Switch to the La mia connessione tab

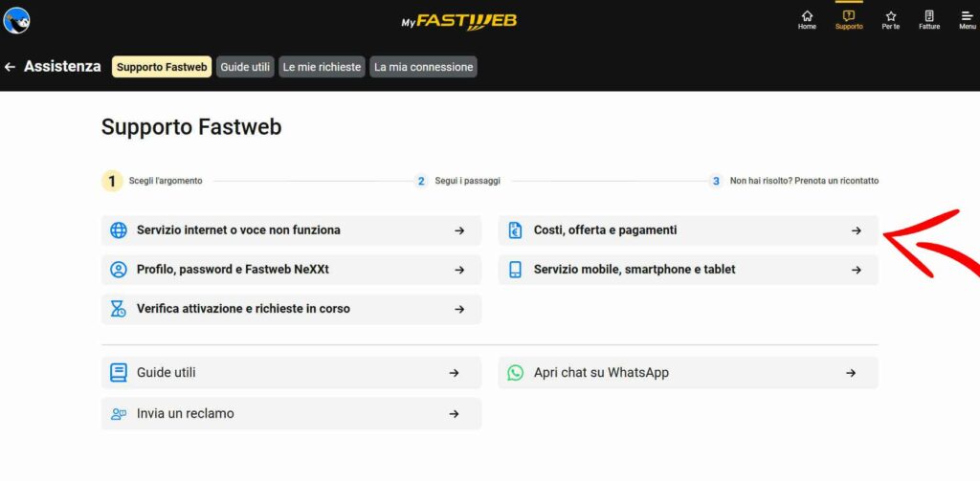[x=423, y=67]
